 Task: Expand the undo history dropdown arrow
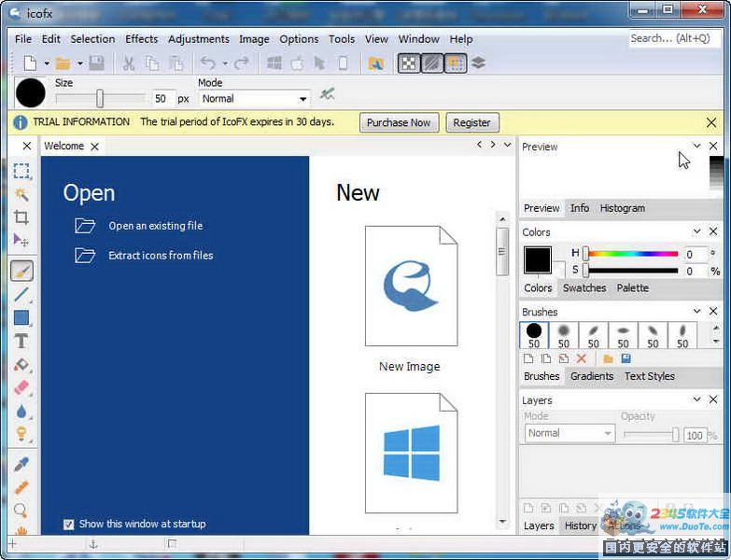(225, 63)
